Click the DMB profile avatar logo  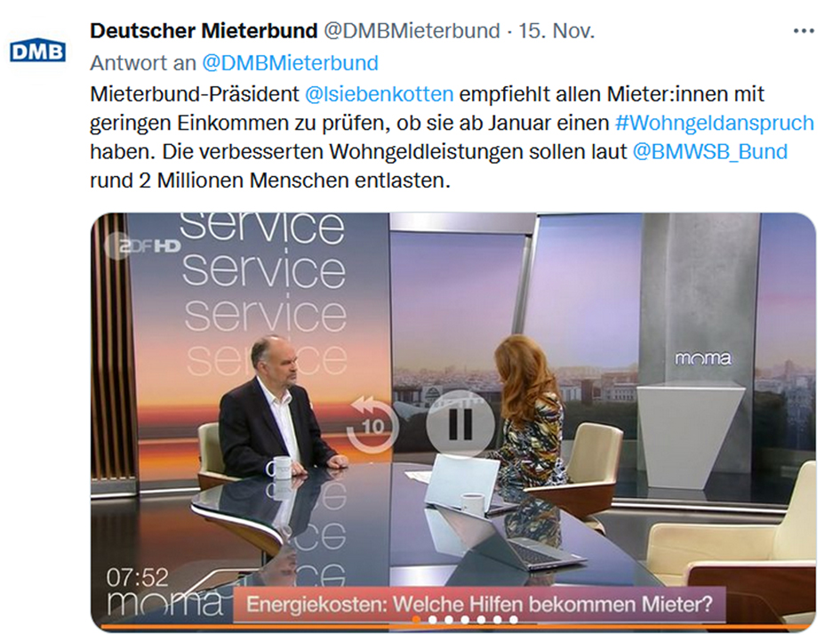[37, 51]
